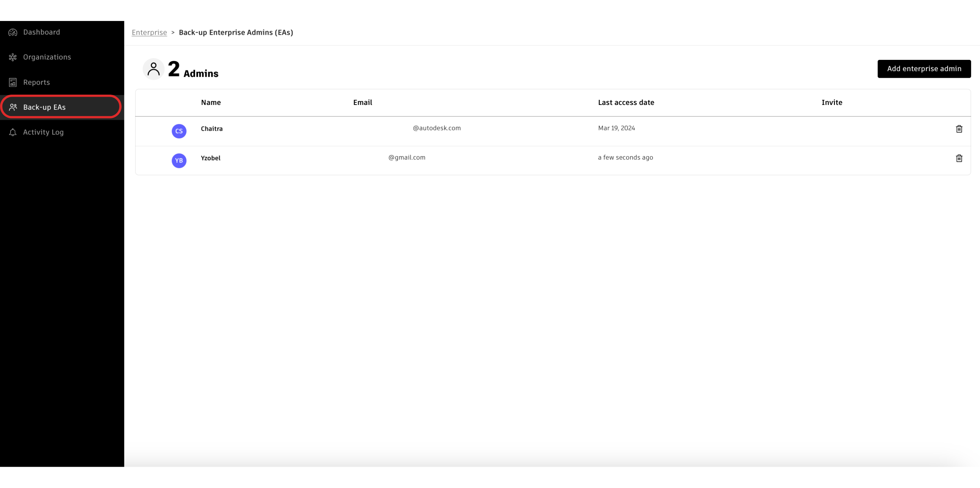Open the Reports section
Viewport: 980px width, 488px height.
[x=37, y=83]
